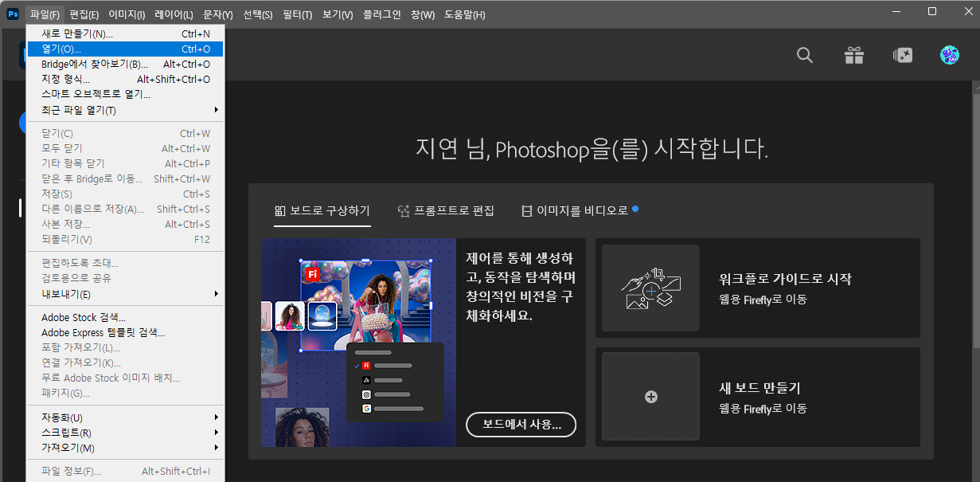Click the workflow guide illustration icon
Viewport: 980px width, 482px height.
pyautogui.click(x=650, y=288)
